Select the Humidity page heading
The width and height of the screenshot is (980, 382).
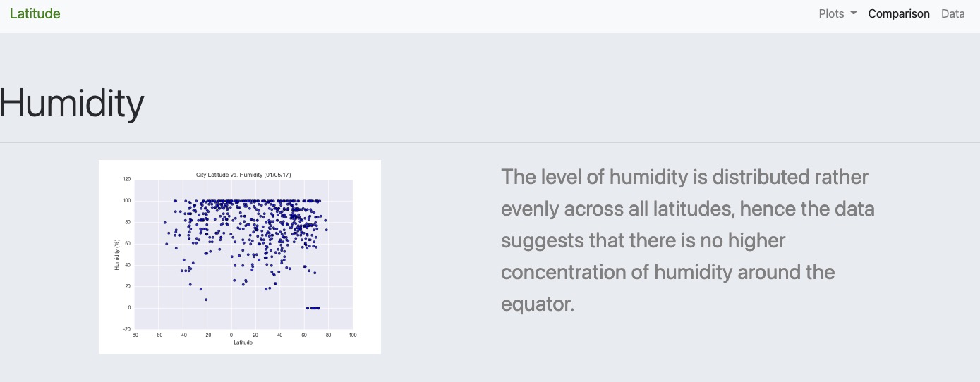pyautogui.click(x=71, y=103)
